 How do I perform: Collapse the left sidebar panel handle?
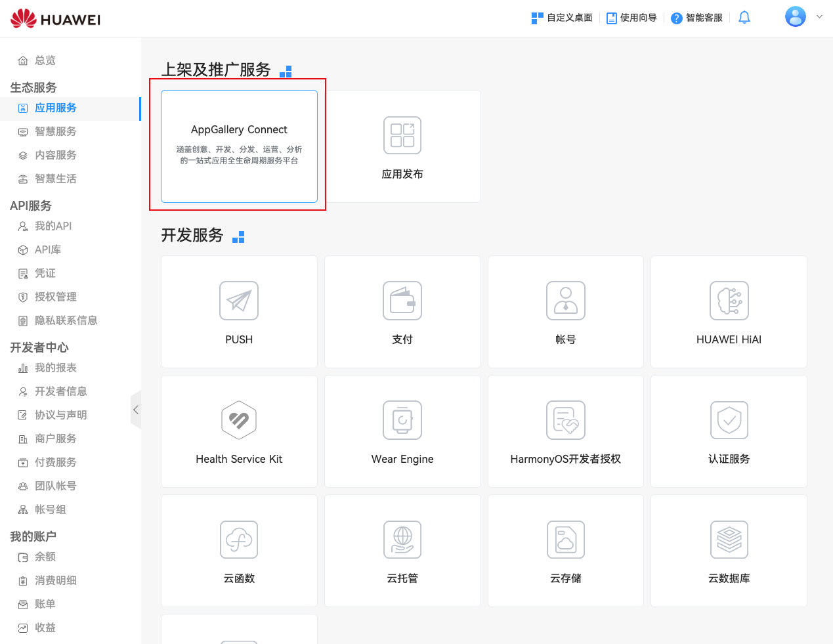click(136, 410)
